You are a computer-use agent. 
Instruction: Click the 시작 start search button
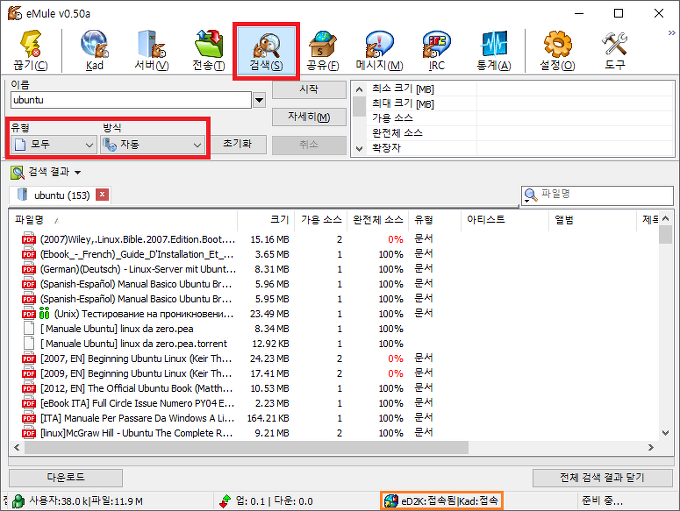tap(309, 89)
